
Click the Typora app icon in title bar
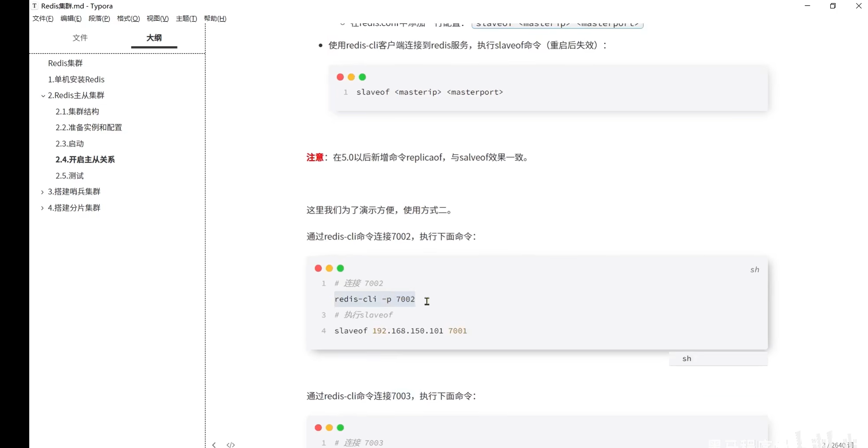click(35, 6)
